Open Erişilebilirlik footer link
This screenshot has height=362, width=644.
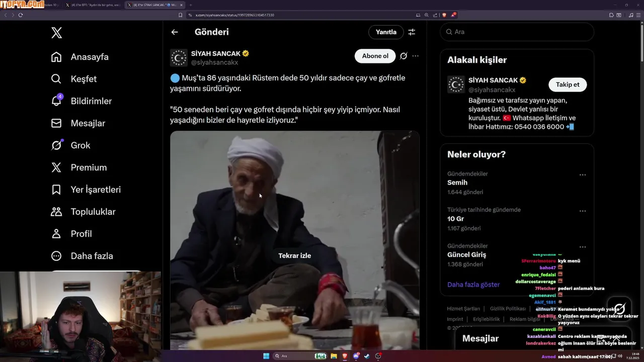[x=487, y=319]
